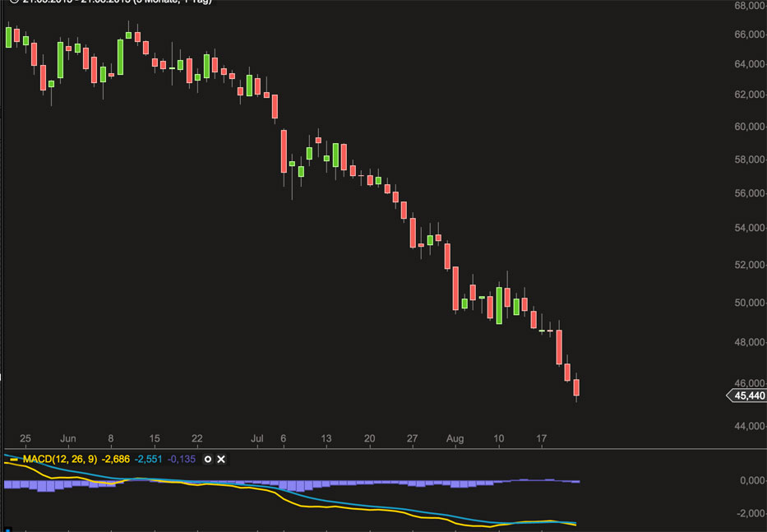Select MACD value -2,686
The image size is (767, 532).
pyautogui.click(x=115, y=459)
